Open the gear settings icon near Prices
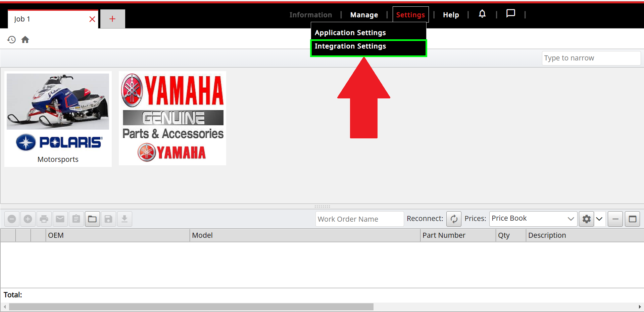Screen dimensions: 644x312 586,219
